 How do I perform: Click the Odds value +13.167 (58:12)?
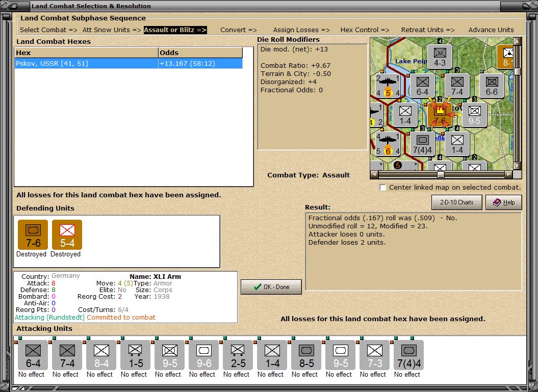tap(187, 63)
